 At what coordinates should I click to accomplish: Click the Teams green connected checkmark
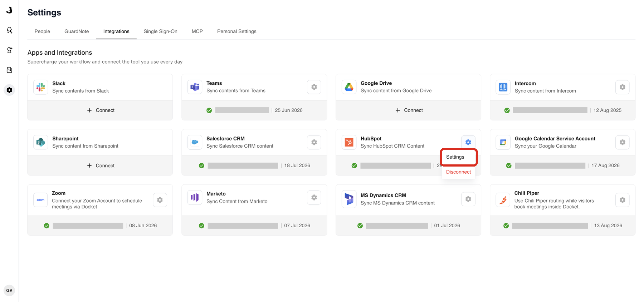pyautogui.click(x=209, y=110)
